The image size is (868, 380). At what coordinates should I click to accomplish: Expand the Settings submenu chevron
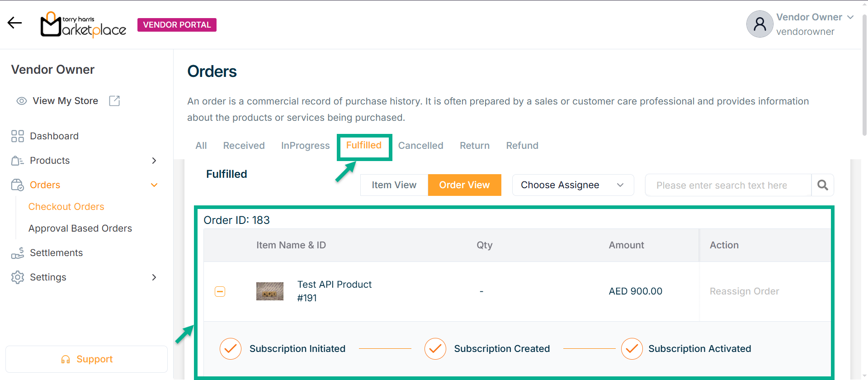tap(154, 277)
